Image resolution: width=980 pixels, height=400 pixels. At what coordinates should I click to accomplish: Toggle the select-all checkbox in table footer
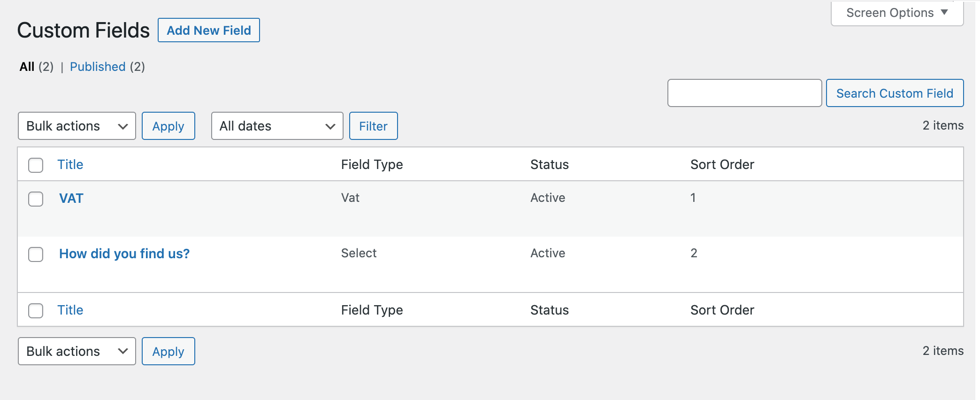pos(36,311)
